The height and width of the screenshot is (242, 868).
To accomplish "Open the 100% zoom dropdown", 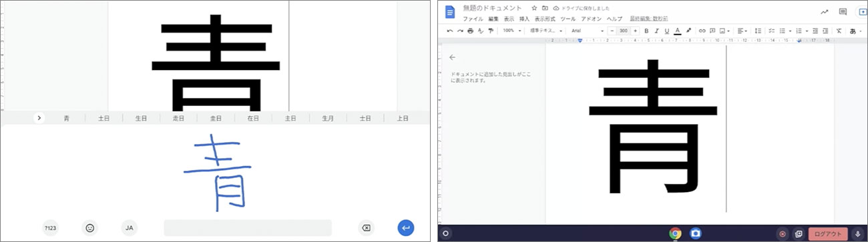I will (512, 31).
